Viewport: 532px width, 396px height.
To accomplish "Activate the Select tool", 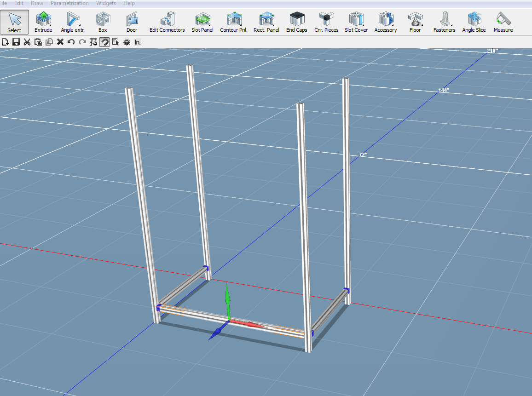I will pyautogui.click(x=14, y=22).
